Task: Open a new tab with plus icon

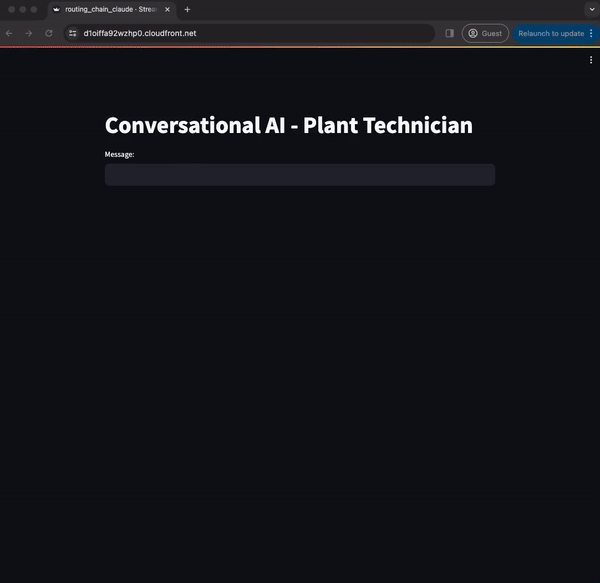Action: coord(187,10)
